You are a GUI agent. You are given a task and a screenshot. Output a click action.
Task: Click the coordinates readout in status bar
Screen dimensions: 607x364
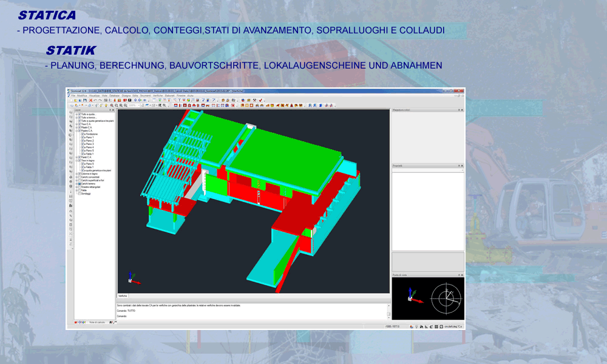click(x=392, y=326)
